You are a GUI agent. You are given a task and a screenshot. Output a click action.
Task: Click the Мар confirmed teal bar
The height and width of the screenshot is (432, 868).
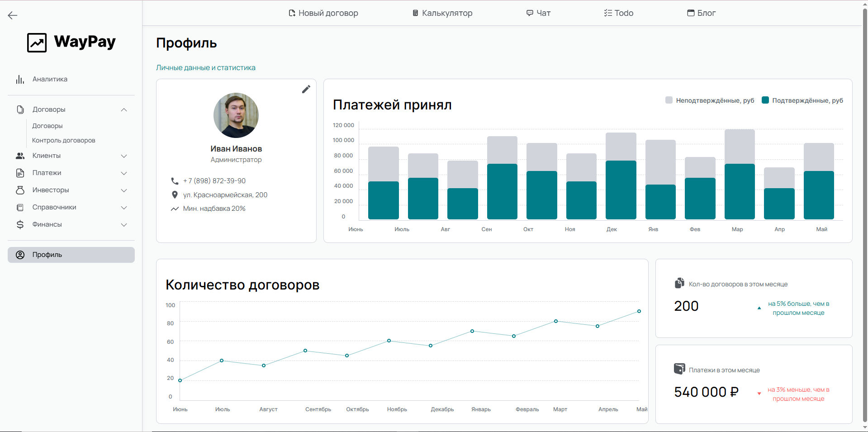tap(740, 191)
